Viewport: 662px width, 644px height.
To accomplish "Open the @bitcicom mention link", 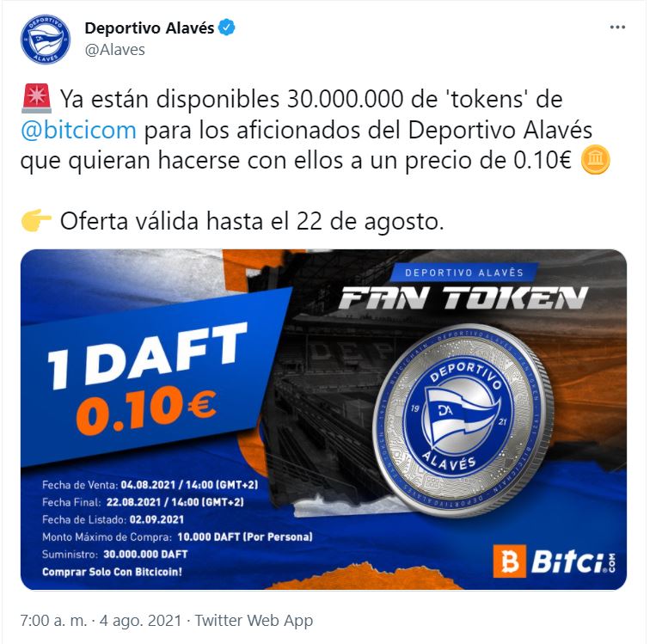I will pos(78,130).
